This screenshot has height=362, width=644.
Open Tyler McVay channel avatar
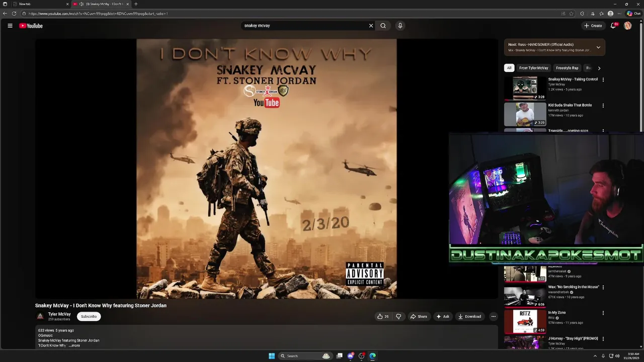(x=40, y=316)
